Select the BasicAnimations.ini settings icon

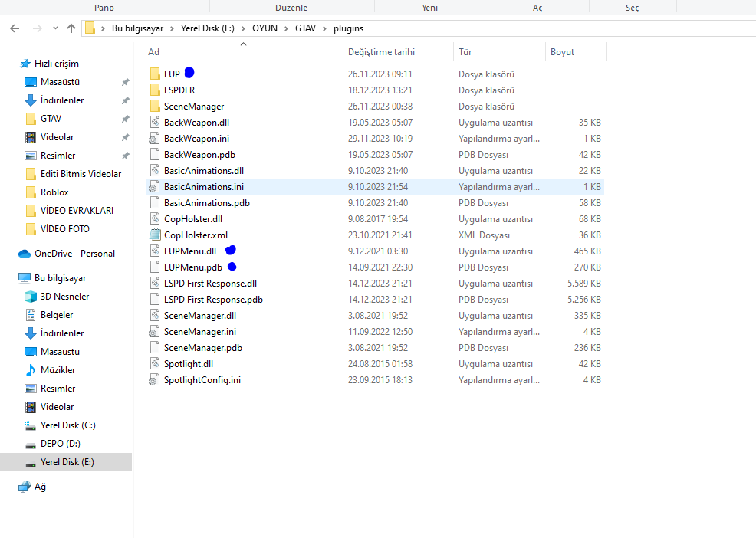154,186
